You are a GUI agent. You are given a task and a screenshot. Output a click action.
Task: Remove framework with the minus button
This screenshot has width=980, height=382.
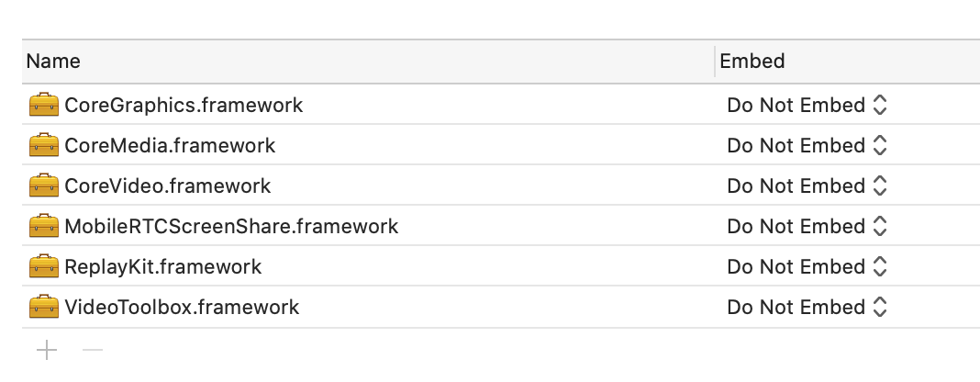pos(93,350)
